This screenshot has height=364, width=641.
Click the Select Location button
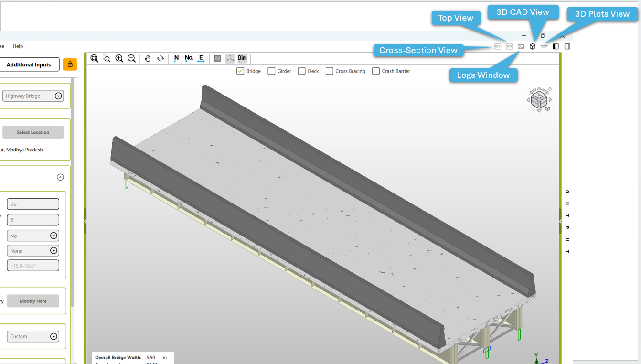pos(33,132)
